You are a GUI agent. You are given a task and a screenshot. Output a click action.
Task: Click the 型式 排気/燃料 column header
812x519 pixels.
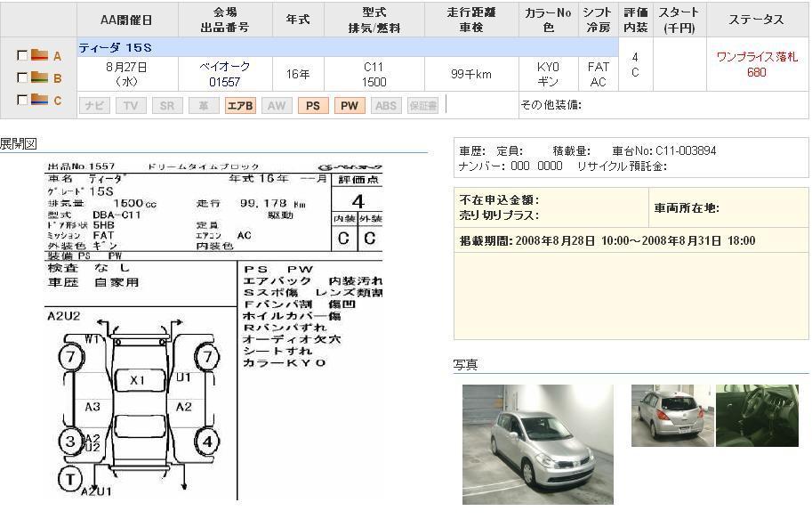(x=374, y=20)
